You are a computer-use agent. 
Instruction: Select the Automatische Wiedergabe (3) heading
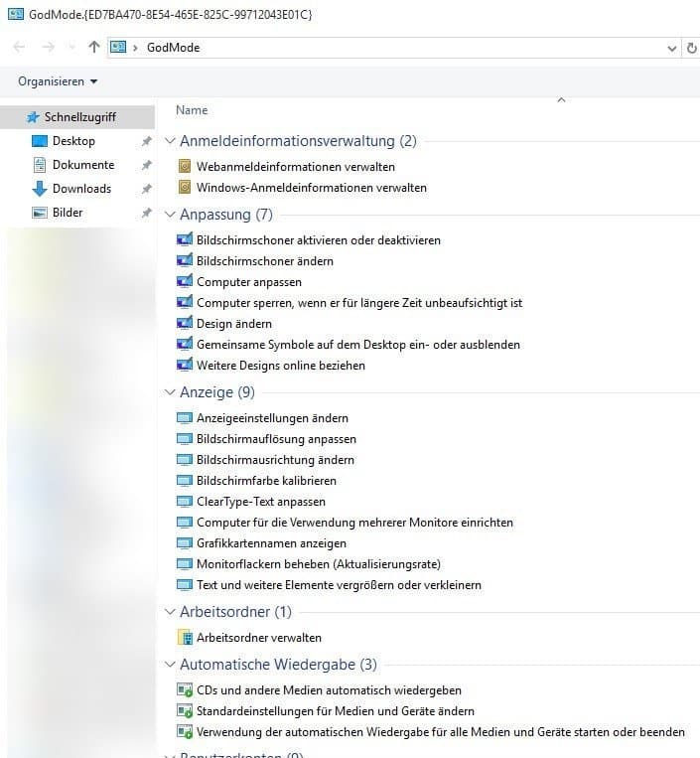(278, 665)
